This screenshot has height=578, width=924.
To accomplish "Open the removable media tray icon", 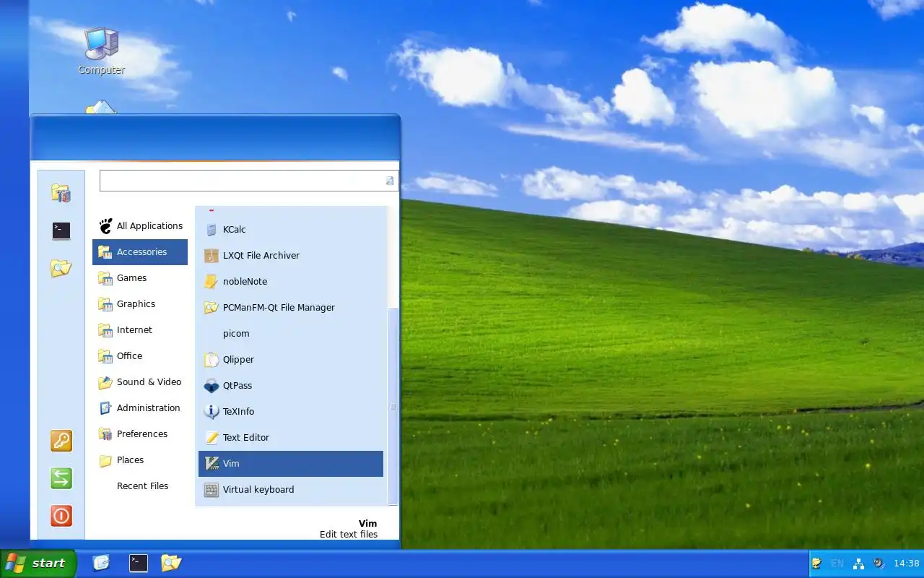I will point(816,564).
